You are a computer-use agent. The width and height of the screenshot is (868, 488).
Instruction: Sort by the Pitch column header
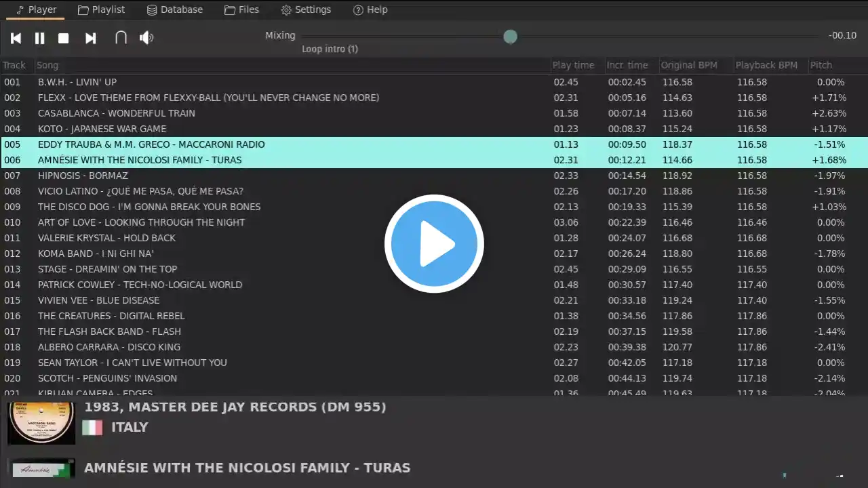click(x=821, y=65)
